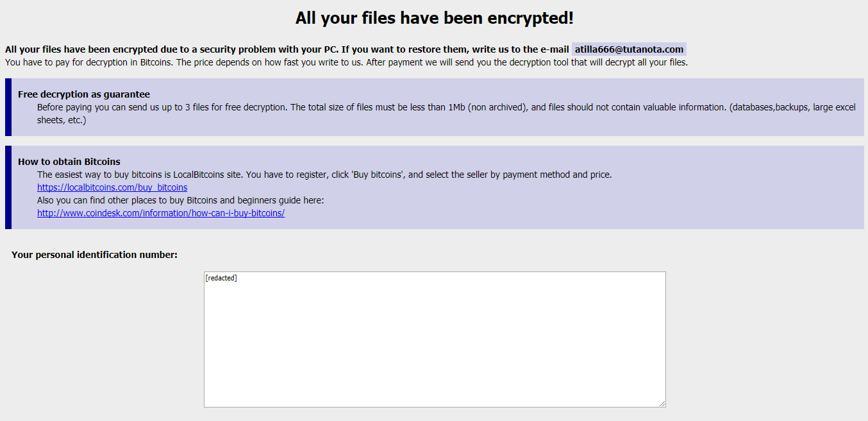Click the 'Also you can find other places' line
The image size is (868, 421).
(x=181, y=200)
